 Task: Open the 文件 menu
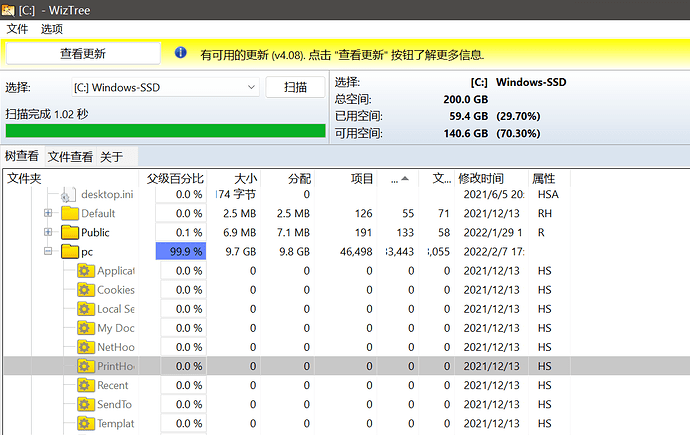pos(18,29)
